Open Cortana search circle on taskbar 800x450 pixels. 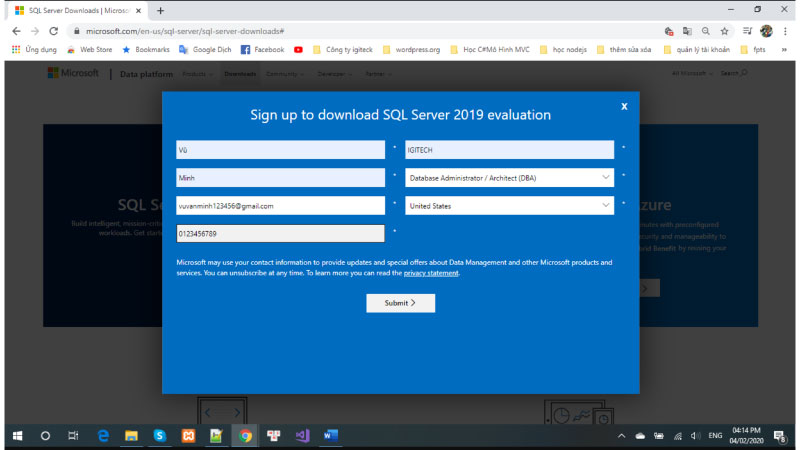45,436
